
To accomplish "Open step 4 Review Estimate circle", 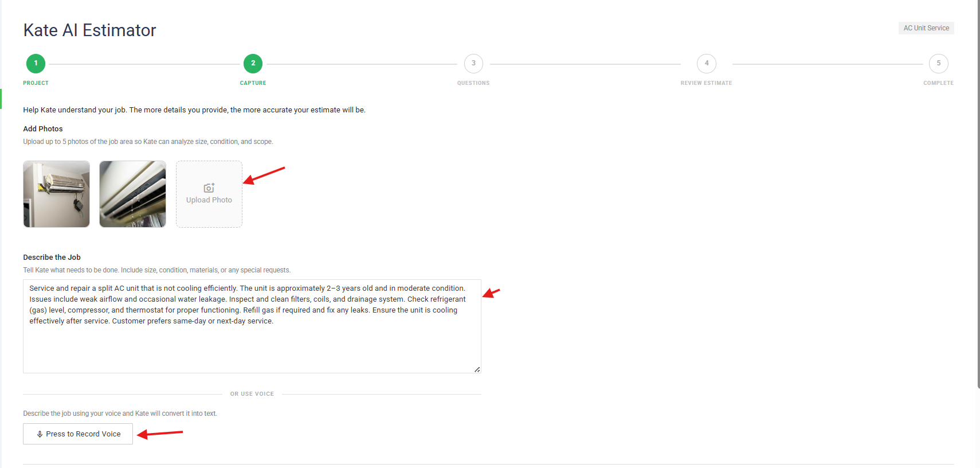I will 707,64.
